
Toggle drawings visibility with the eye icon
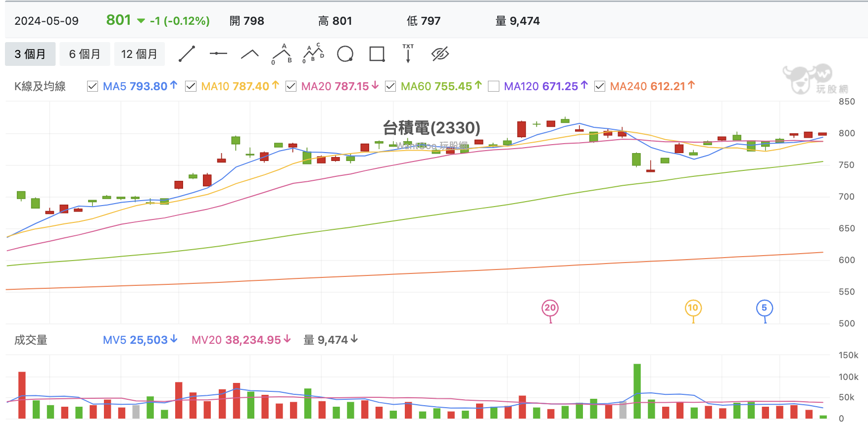pos(440,54)
